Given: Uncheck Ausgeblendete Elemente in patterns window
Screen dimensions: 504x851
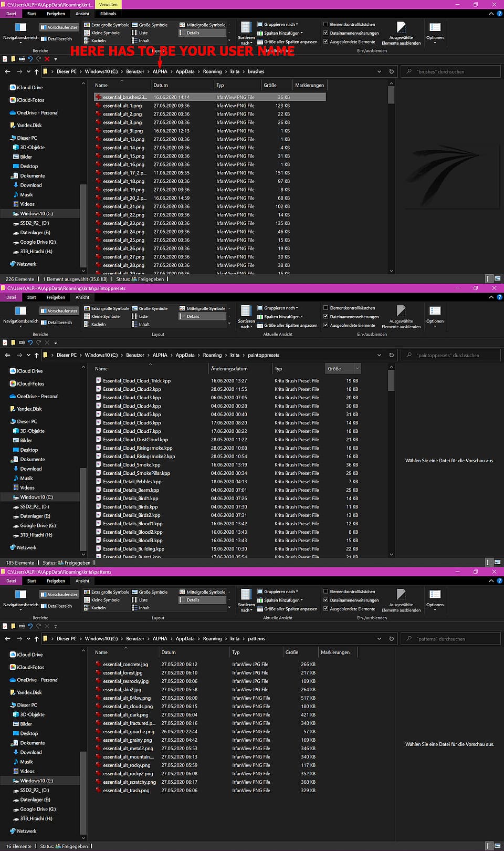Looking at the screenshot, I should (x=326, y=609).
